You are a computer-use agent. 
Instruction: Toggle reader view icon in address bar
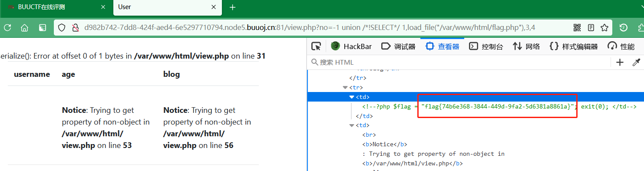point(591,28)
